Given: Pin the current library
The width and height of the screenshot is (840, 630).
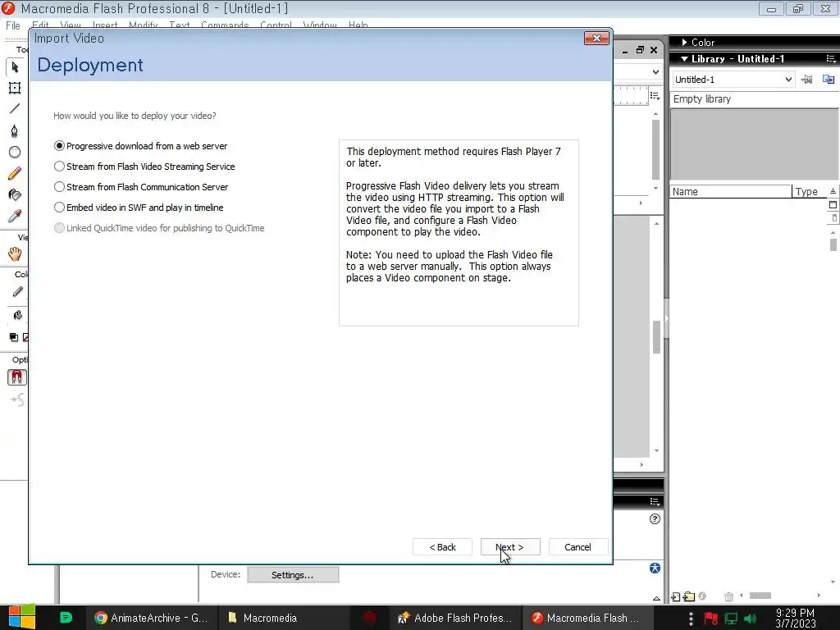Looking at the screenshot, I should 806,80.
